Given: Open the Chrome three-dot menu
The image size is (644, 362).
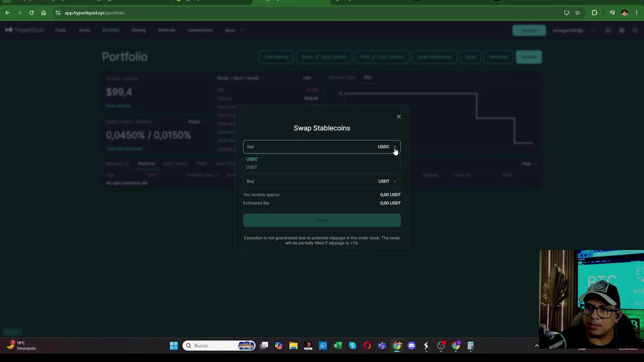Looking at the screenshot, I should [x=636, y=13].
